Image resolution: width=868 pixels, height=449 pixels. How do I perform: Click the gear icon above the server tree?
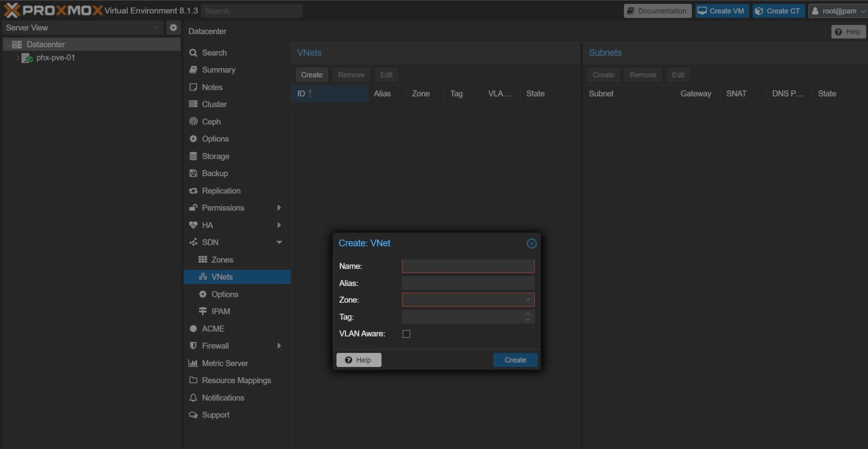coord(173,28)
